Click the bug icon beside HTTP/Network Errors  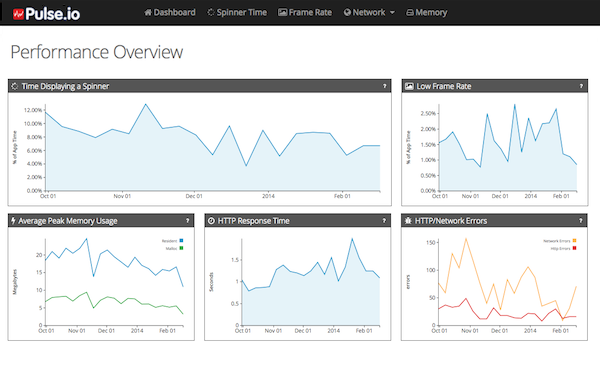tap(408, 221)
